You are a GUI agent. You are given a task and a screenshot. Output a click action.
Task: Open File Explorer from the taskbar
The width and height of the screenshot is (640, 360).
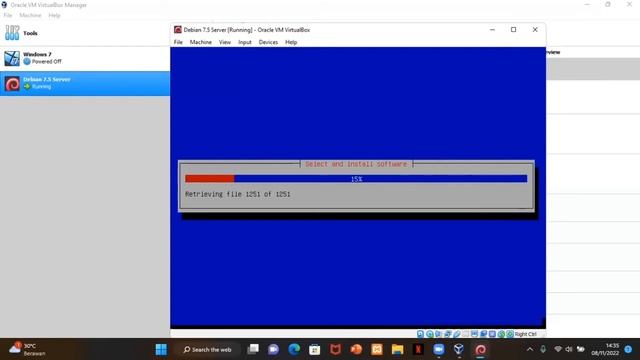pyautogui.click(x=397, y=349)
